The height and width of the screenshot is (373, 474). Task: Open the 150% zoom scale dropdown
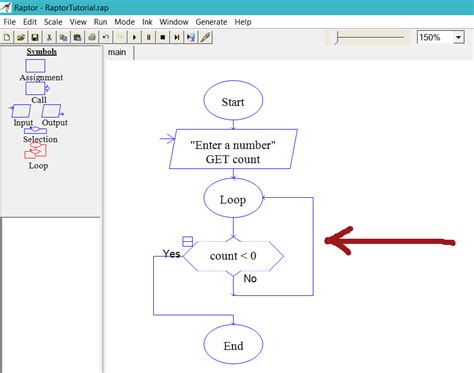pos(459,37)
